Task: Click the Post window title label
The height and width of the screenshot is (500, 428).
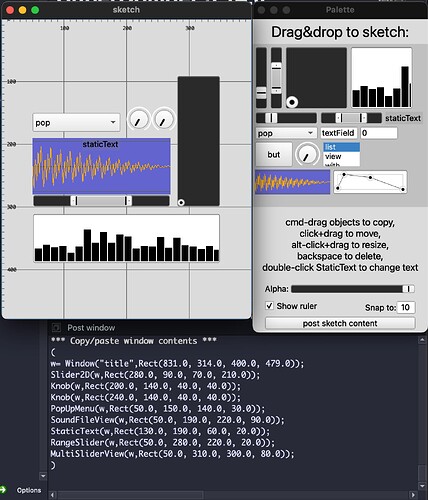Action: 91,328
